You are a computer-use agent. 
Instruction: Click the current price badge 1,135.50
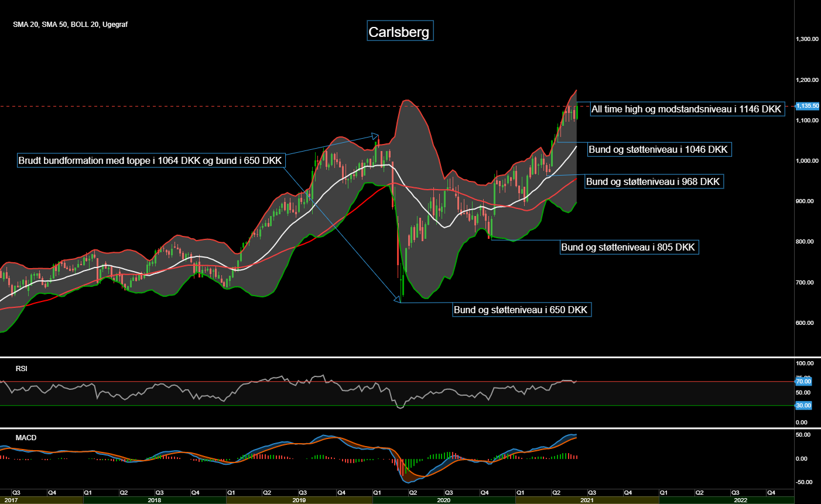click(808, 106)
